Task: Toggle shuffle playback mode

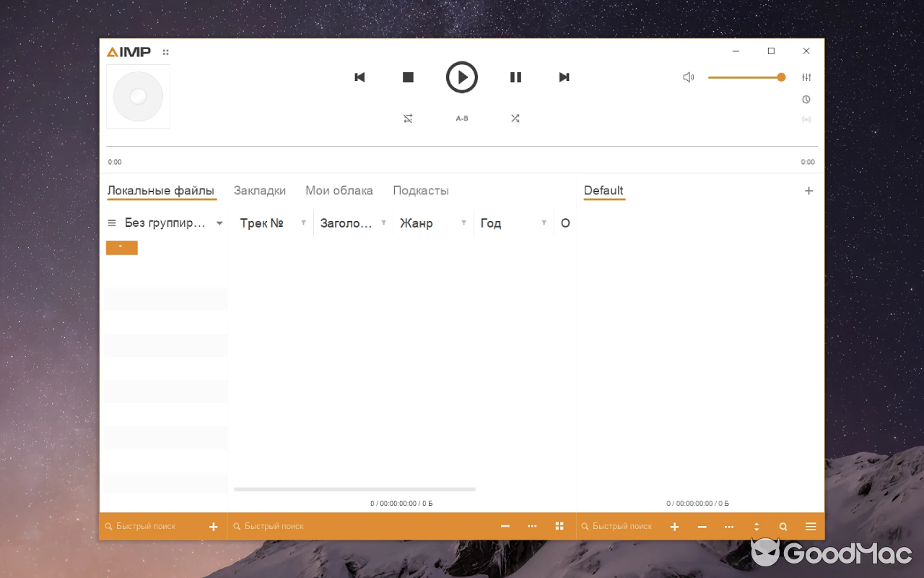Action: pos(515,118)
